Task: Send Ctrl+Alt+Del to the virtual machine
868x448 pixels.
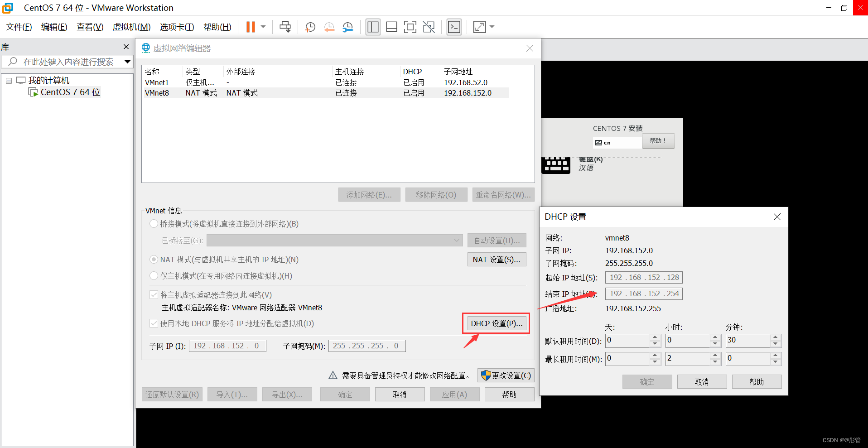Action: [285, 27]
